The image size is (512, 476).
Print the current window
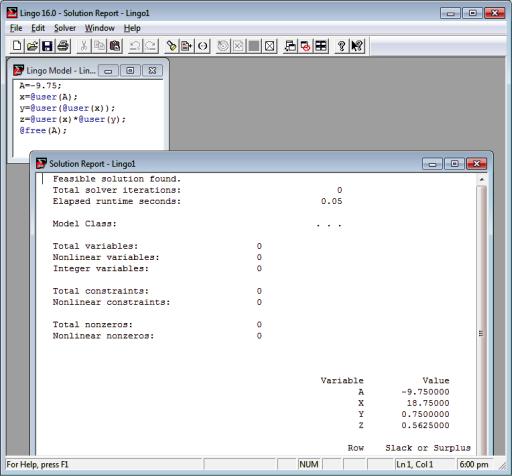coord(63,46)
